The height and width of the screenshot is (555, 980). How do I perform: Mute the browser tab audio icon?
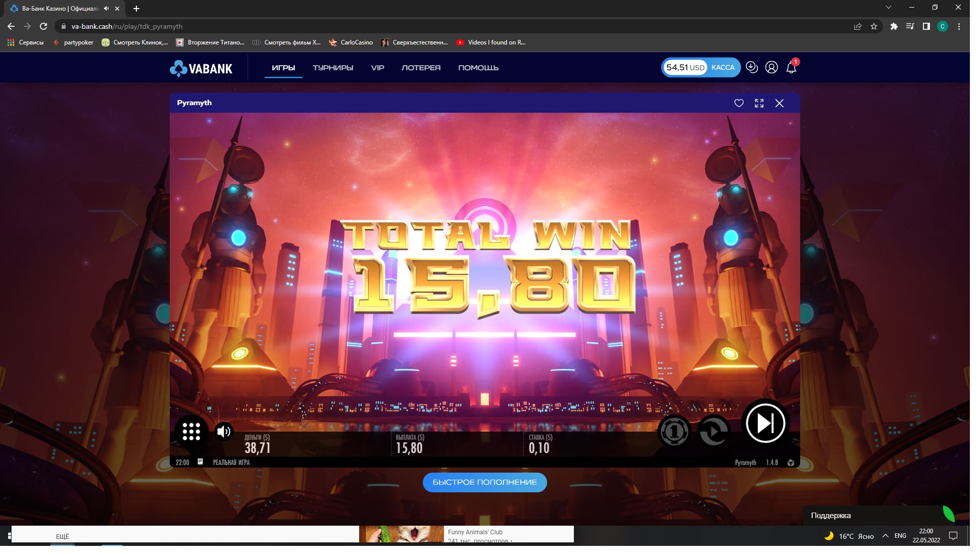106,9
